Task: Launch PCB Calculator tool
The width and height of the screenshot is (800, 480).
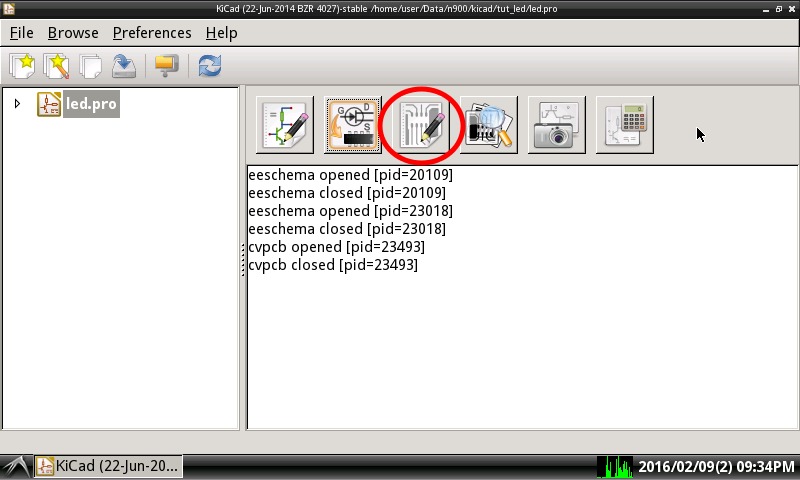Action: tap(624, 125)
